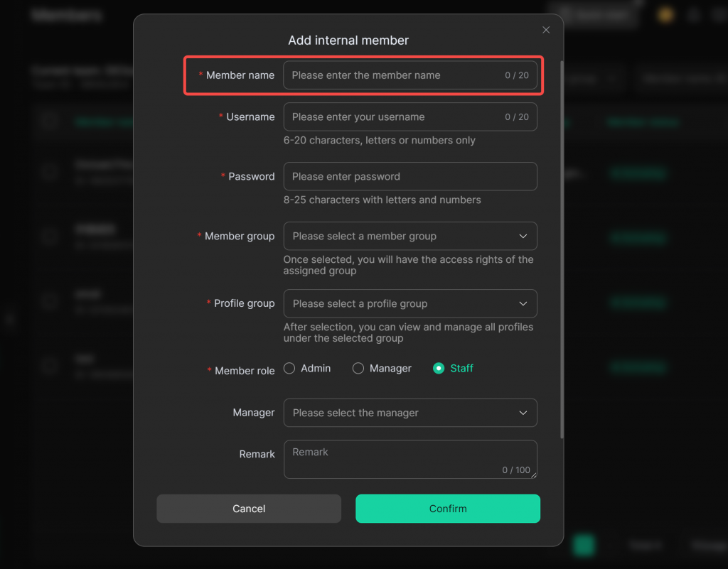Open the 'Please select the manager' dropdown

click(409, 413)
